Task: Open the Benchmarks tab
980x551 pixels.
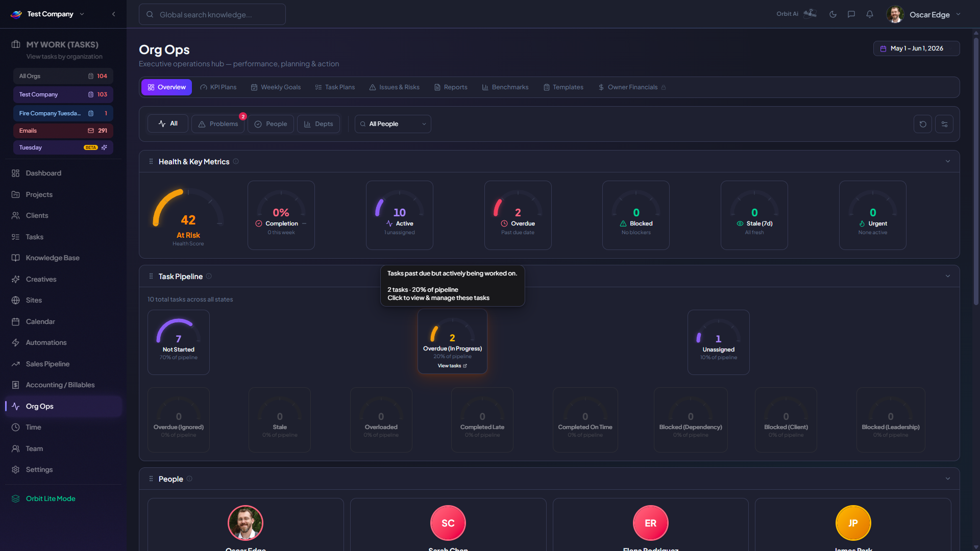Action: tap(505, 87)
